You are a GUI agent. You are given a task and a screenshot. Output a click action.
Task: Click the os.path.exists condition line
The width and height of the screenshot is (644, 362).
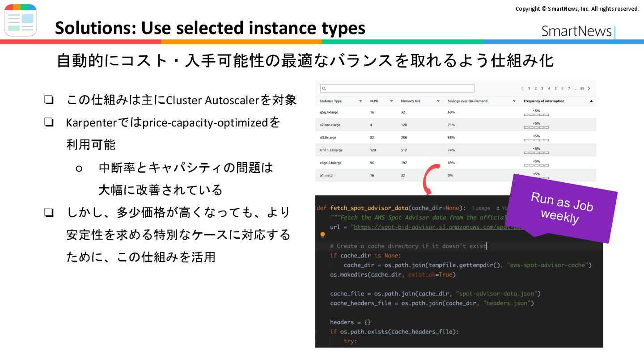pyautogui.click(x=394, y=332)
